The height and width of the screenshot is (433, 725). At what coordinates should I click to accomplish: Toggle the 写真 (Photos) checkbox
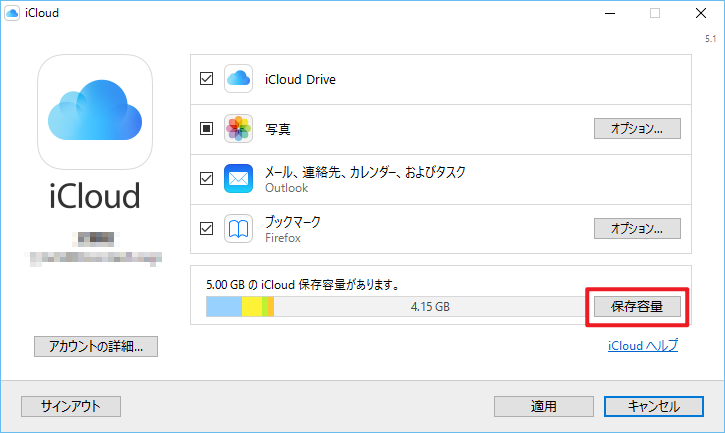(206, 128)
